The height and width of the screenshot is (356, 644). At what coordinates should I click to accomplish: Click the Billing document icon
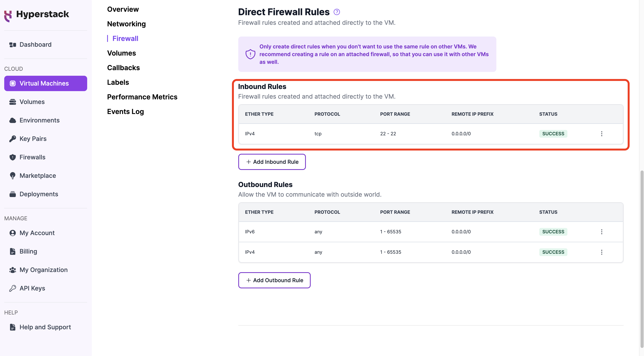12,251
